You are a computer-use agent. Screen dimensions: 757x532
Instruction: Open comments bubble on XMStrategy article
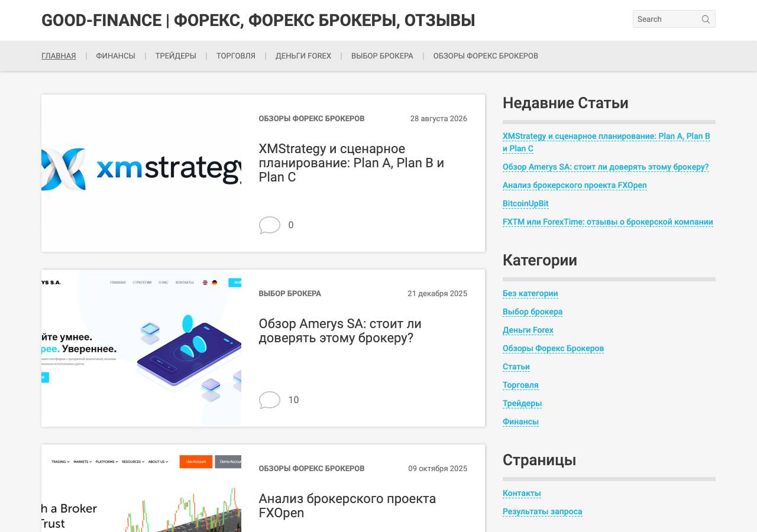point(270,225)
